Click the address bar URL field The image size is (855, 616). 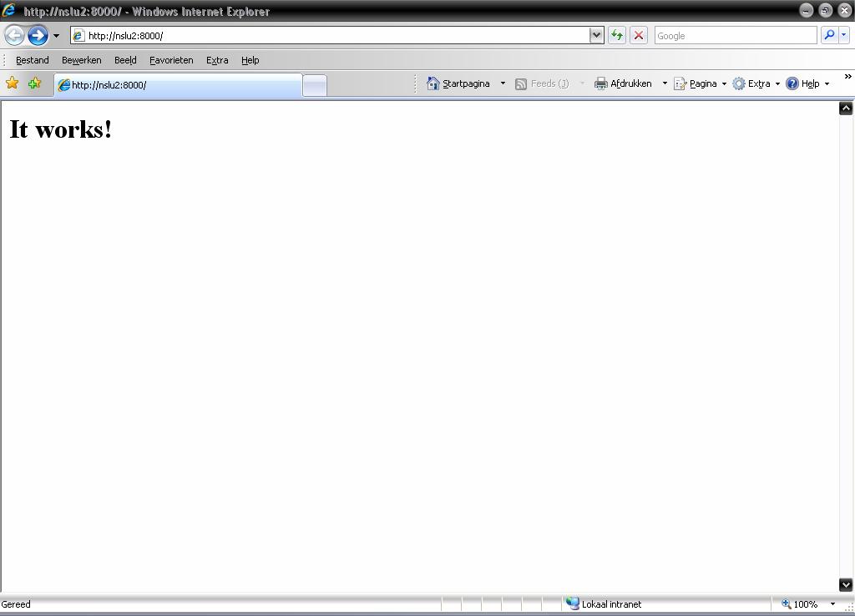pos(330,36)
